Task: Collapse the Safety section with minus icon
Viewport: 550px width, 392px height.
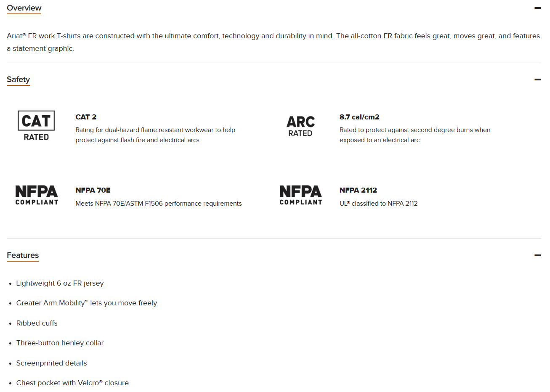Action: [x=537, y=79]
